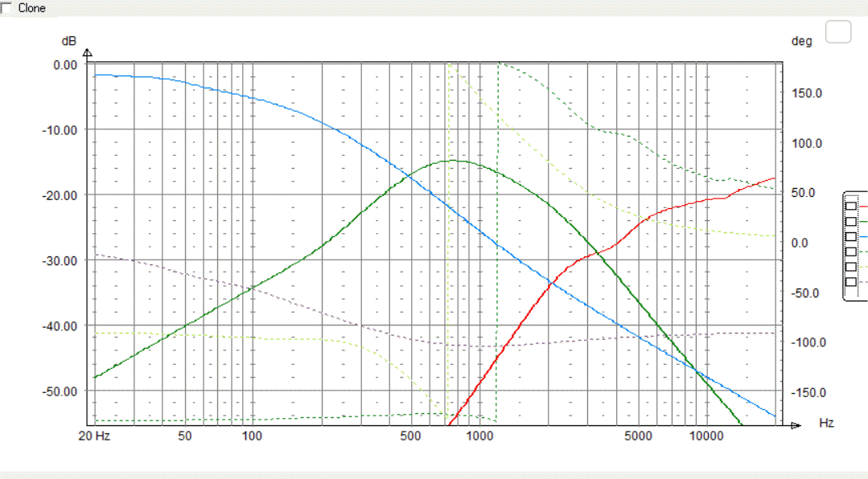868x479 pixels.
Task: Click the 150.0 degree axis value
Action: tap(807, 93)
